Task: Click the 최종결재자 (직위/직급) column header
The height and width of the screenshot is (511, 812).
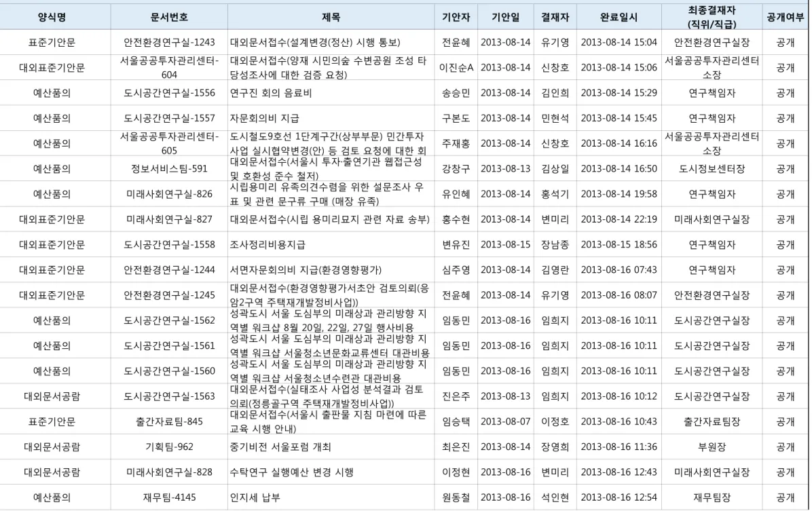Action: coord(712,17)
